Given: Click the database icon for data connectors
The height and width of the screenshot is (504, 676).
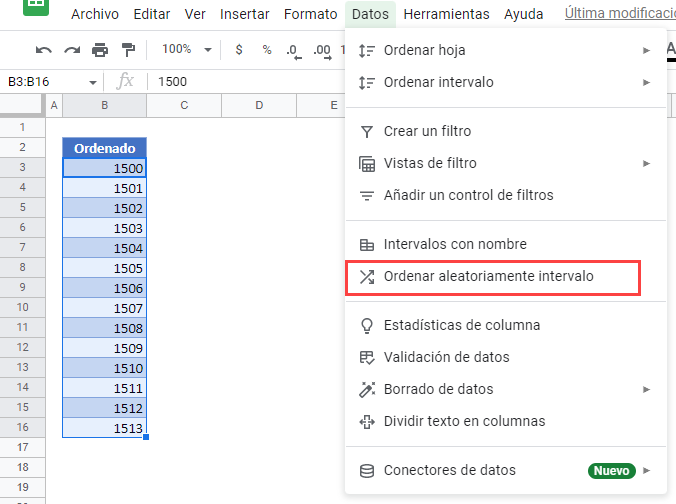Looking at the screenshot, I should pyautogui.click(x=367, y=471).
